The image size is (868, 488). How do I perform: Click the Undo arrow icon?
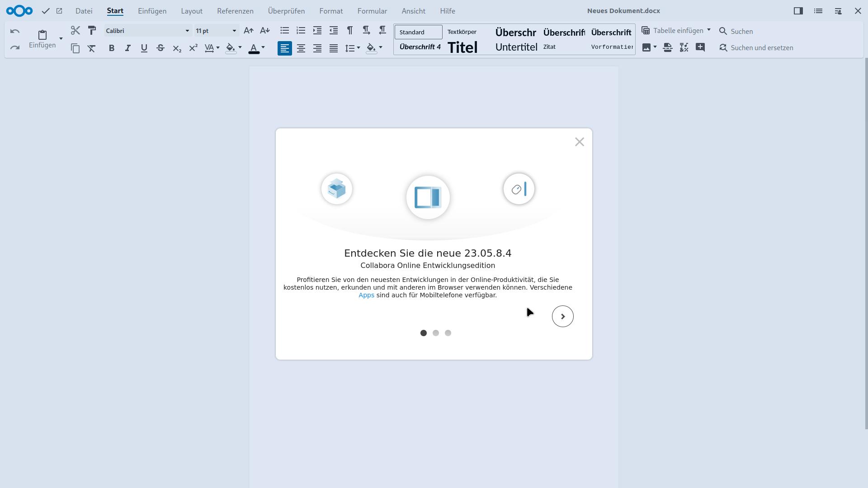pos(14,31)
